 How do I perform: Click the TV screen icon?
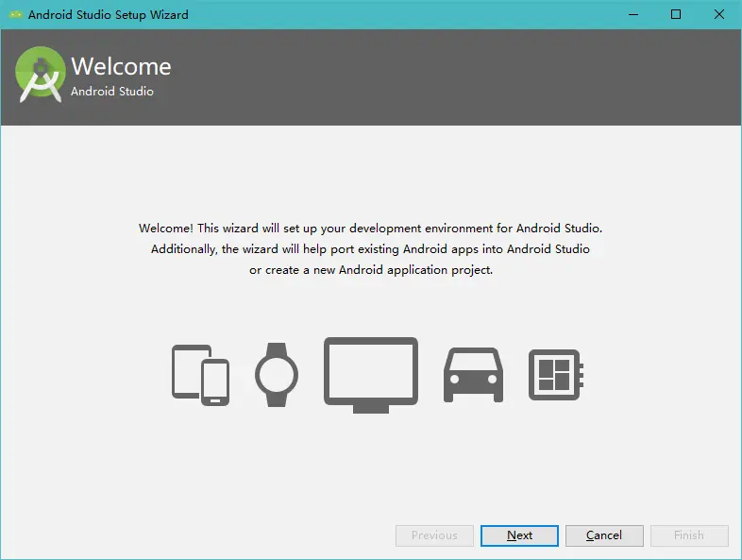tap(371, 375)
